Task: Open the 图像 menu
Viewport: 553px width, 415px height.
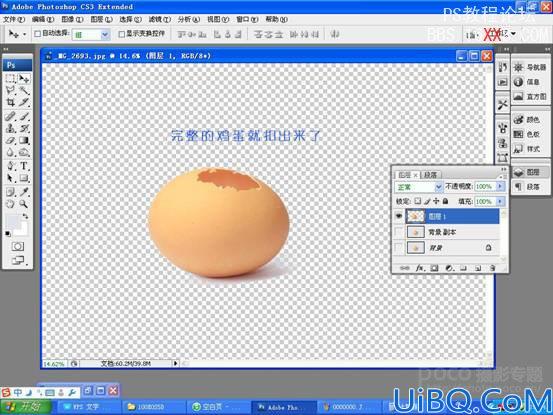Action: point(72,19)
